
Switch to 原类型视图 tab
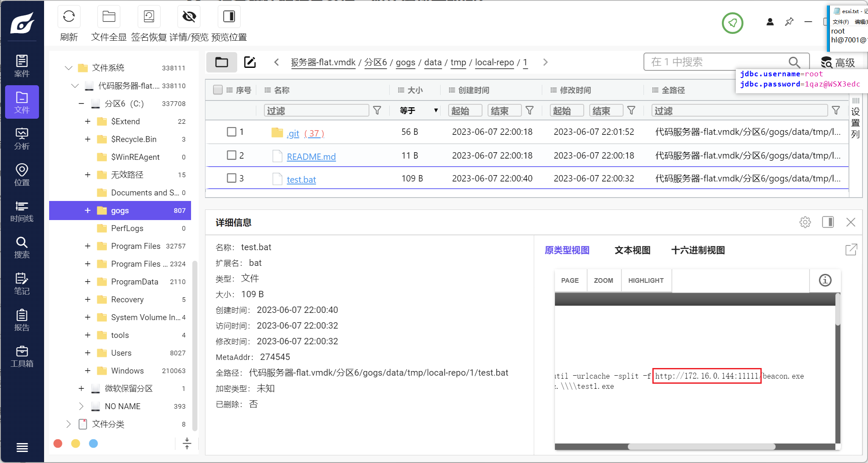tap(567, 250)
